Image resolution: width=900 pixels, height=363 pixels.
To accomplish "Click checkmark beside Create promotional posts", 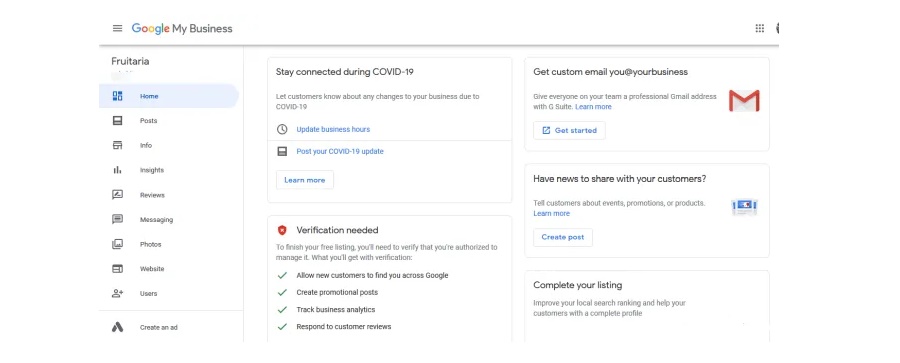I will tap(282, 292).
